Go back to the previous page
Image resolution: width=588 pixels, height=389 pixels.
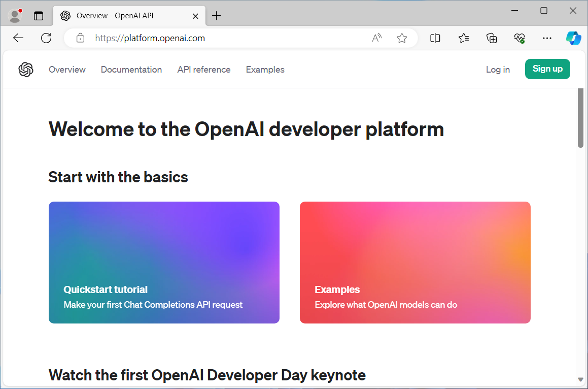tap(18, 38)
